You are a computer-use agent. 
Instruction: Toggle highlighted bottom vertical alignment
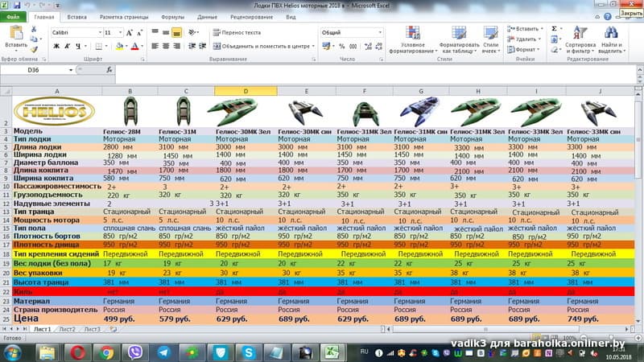pyautogui.click(x=176, y=32)
